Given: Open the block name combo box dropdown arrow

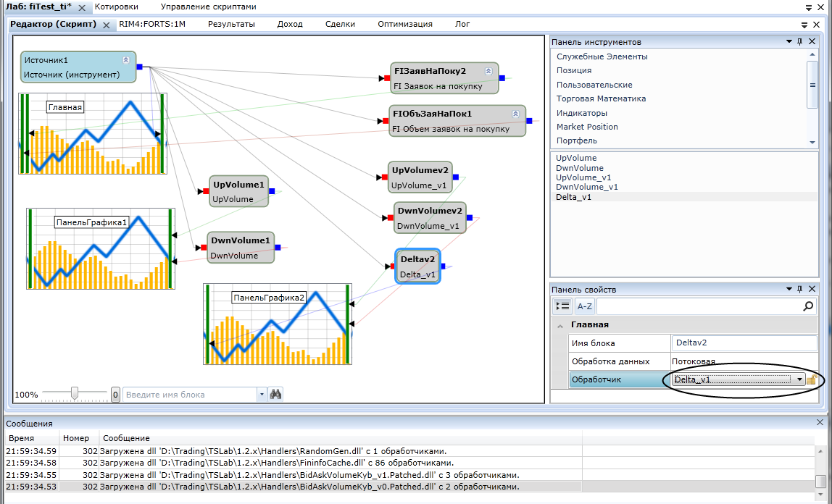Looking at the screenshot, I should tap(262, 395).
